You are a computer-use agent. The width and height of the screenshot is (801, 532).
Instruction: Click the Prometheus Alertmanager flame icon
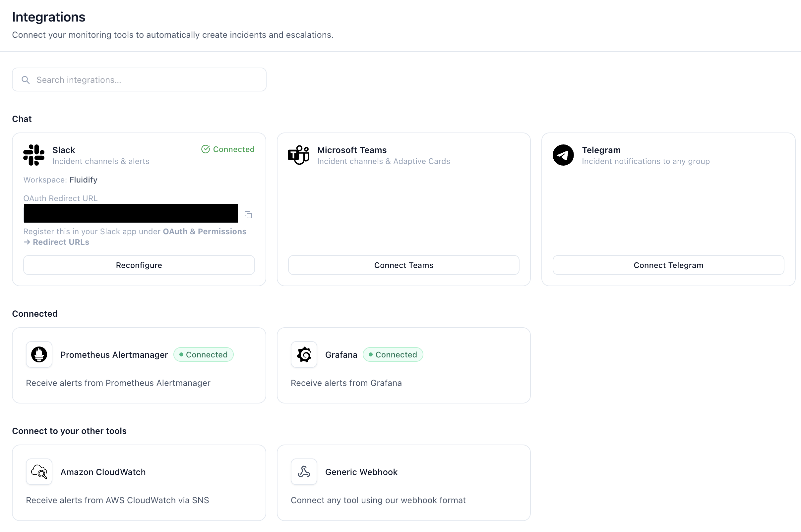pos(39,354)
